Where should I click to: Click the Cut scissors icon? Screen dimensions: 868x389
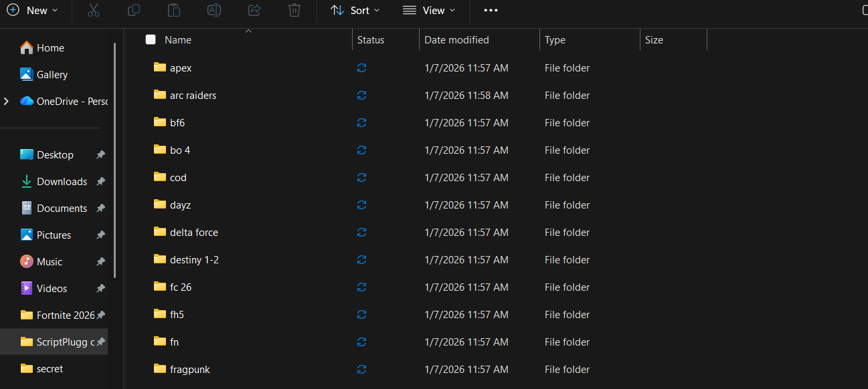[93, 10]
